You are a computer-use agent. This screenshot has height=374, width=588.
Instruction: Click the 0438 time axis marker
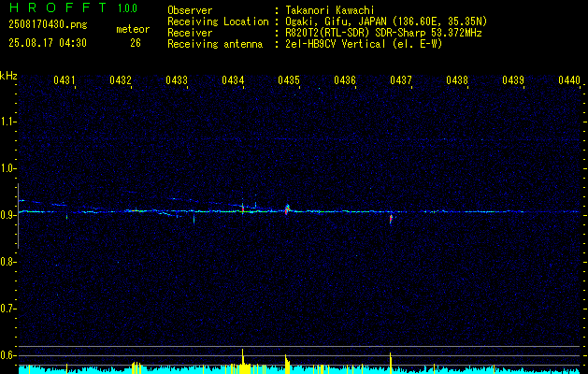coord(457,79)
